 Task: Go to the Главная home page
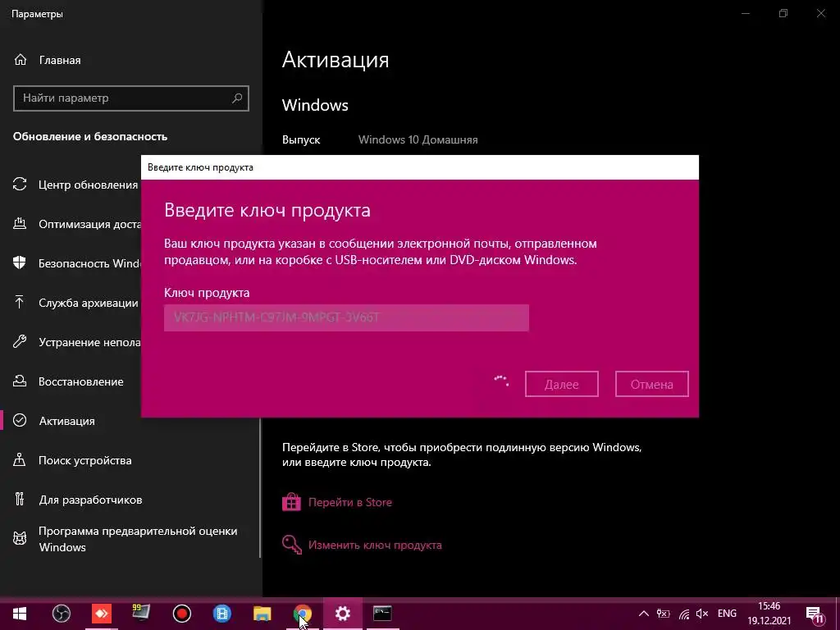tap(47, 60)
